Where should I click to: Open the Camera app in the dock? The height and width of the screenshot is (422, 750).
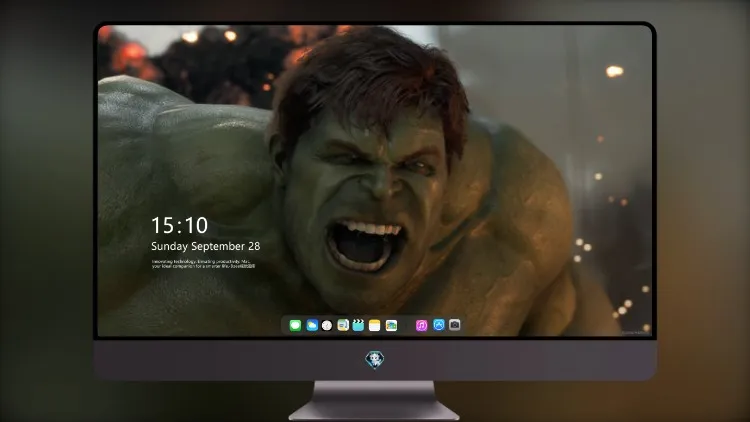click(455, 325)
